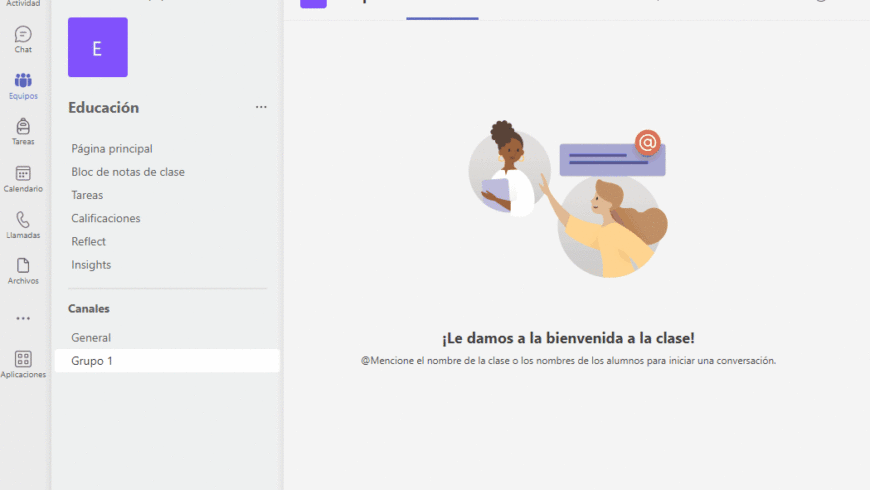Open the Chat icon in sidebar
Image resolution: width=870 pixels, height=490 pixels.
click(x=23, y=39)
